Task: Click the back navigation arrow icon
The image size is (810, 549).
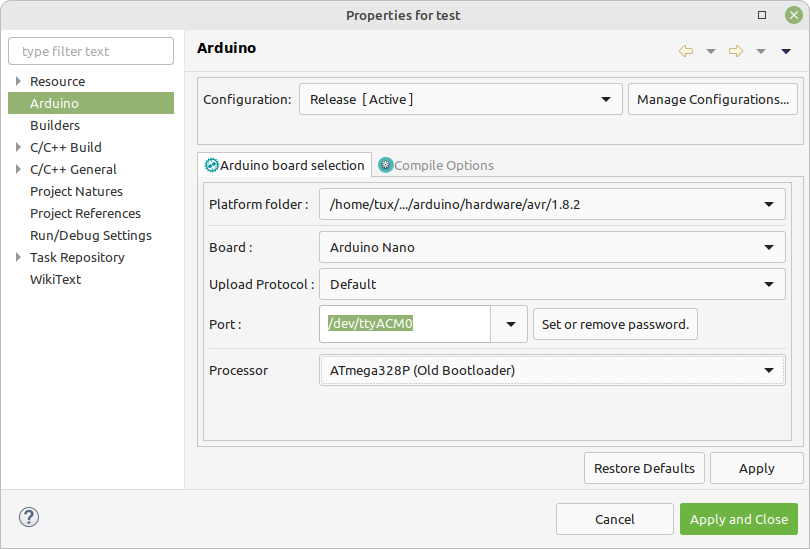Action: [x=686, y=51]
